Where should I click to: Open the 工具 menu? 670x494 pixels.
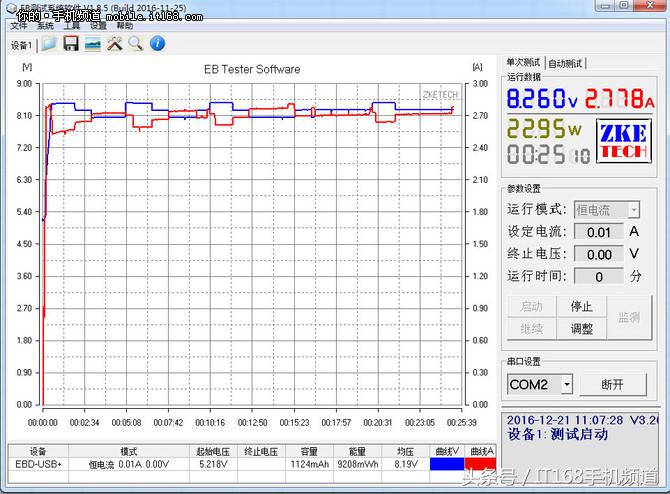point(71,26)
